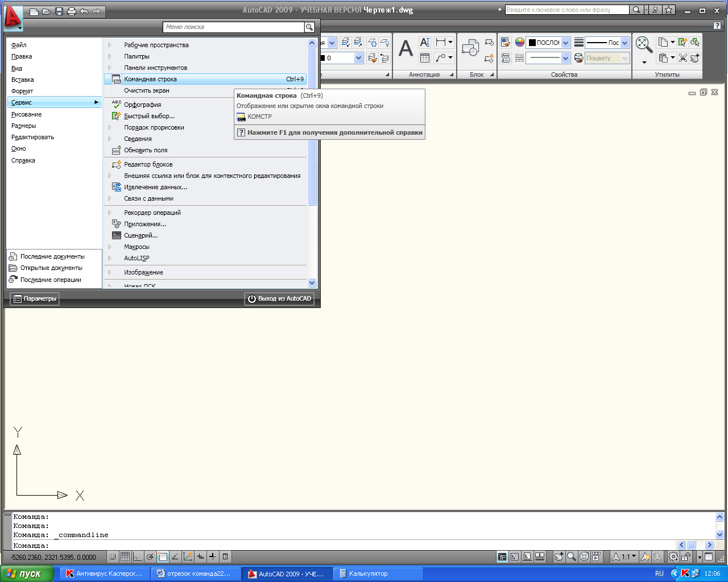Viewport: 728px width, 582px height.
Task: Click the ShowMotion icon in status bar
Action: (x=597, y=557)
